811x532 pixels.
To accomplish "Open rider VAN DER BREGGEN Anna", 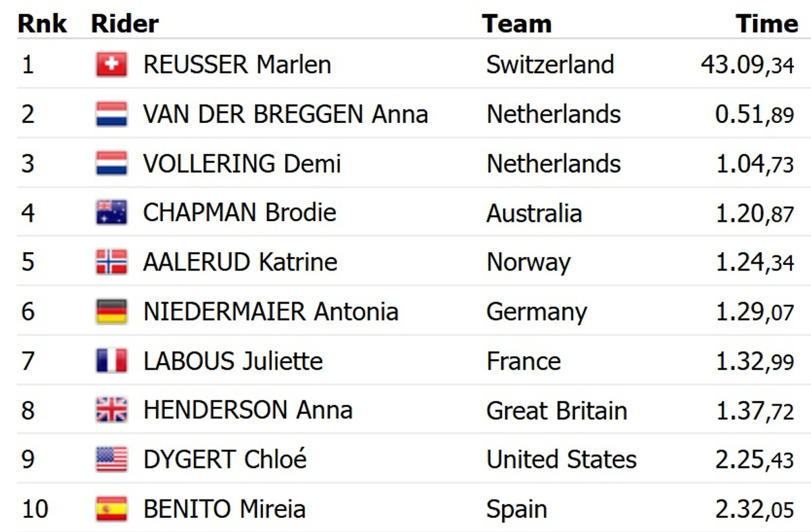I will click(285, 114).
